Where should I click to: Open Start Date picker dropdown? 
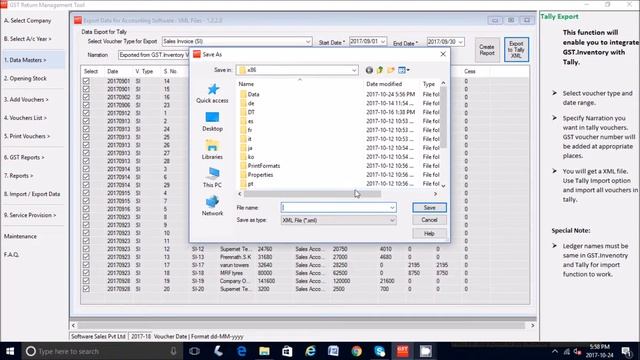pos(383,42)
